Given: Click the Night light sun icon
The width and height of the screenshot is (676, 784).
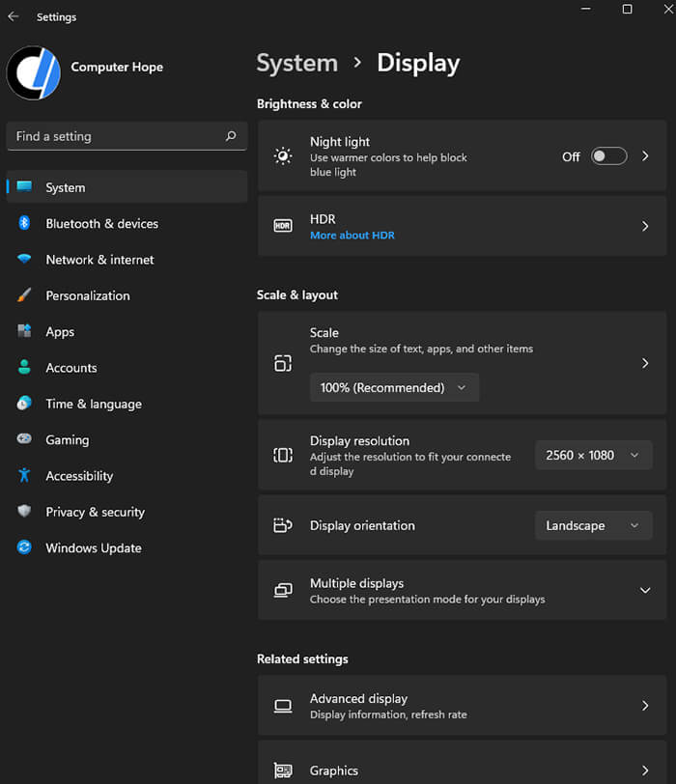Looking at the screenshot, I should (283, 155).
